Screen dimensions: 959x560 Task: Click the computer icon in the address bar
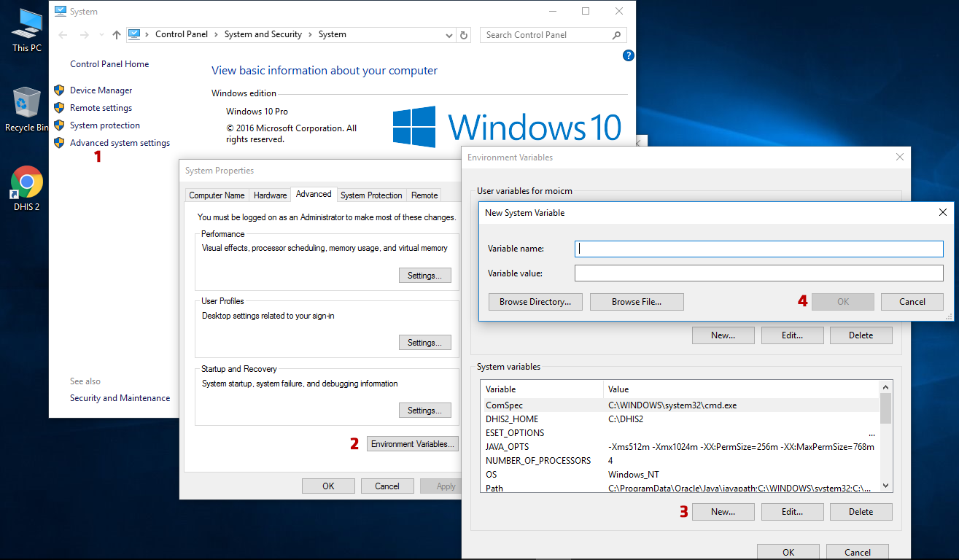click(x=134, y=34)
